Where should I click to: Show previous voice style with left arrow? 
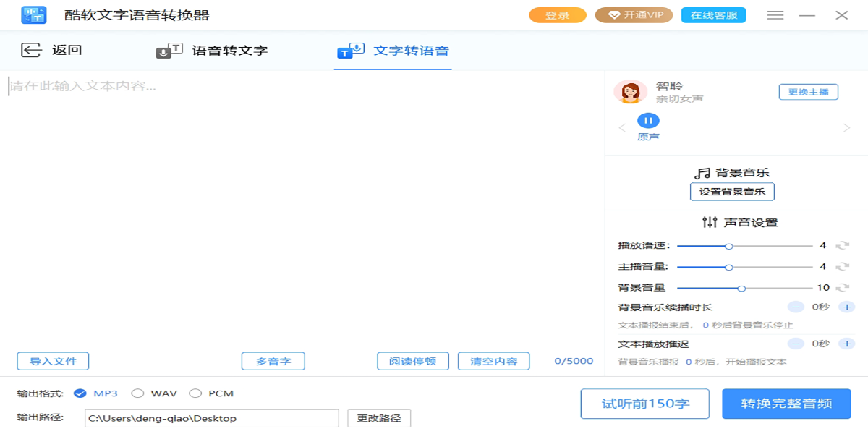click(622, 128)
